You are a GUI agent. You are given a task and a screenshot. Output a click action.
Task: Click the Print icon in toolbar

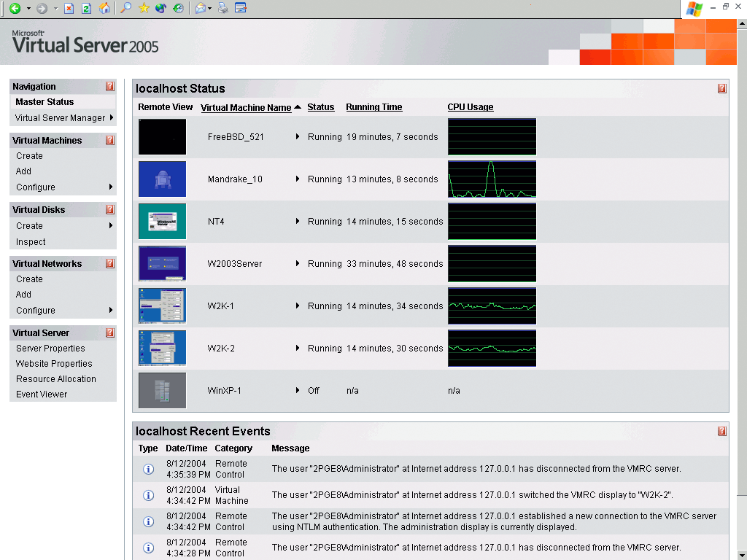[x=223, y=9]
